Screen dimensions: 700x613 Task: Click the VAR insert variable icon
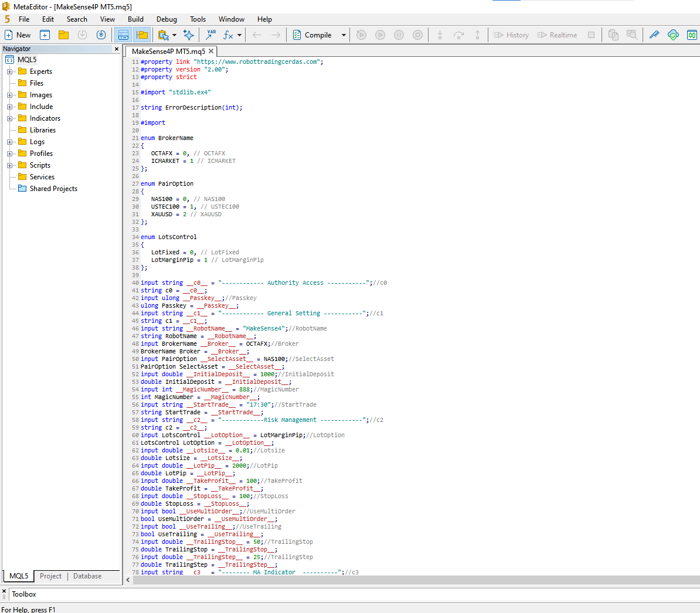210,35
